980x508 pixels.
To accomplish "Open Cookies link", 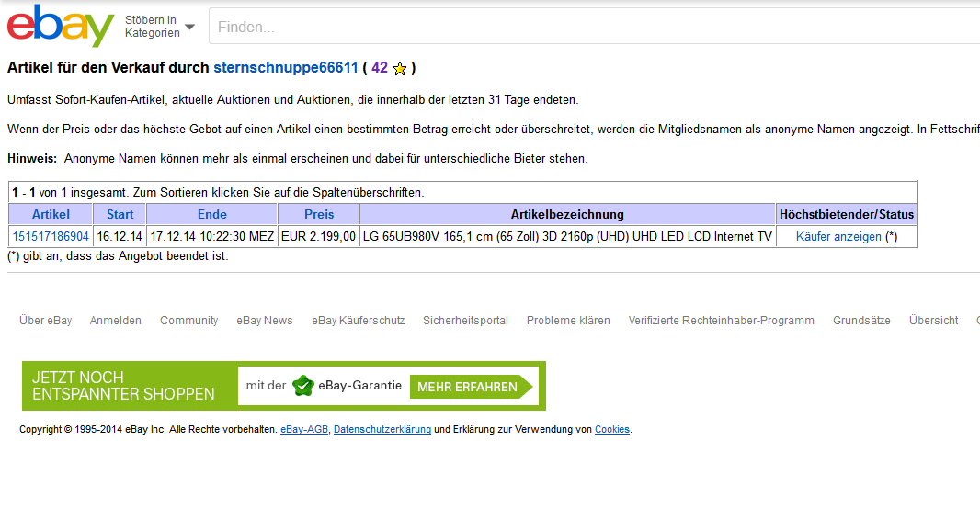I will (x=612, y=429).
